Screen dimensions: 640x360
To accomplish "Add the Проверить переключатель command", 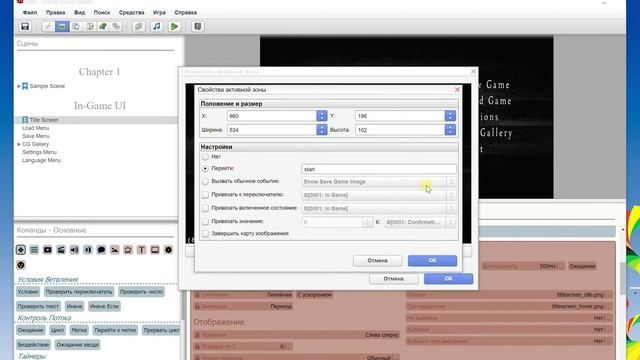I will [x=79, y=292].
